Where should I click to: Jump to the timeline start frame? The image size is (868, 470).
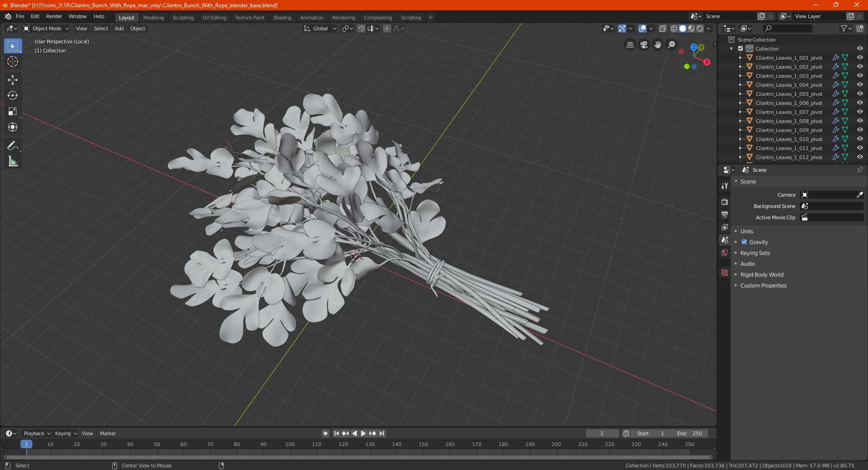(x=336, y=433)
